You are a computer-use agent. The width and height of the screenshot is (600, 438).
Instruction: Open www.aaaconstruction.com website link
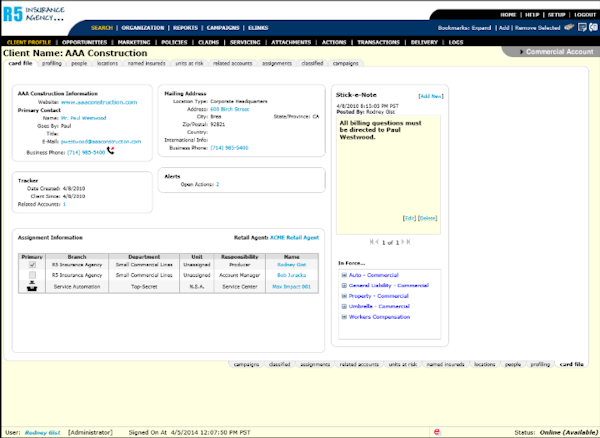[x=99, y=102]
